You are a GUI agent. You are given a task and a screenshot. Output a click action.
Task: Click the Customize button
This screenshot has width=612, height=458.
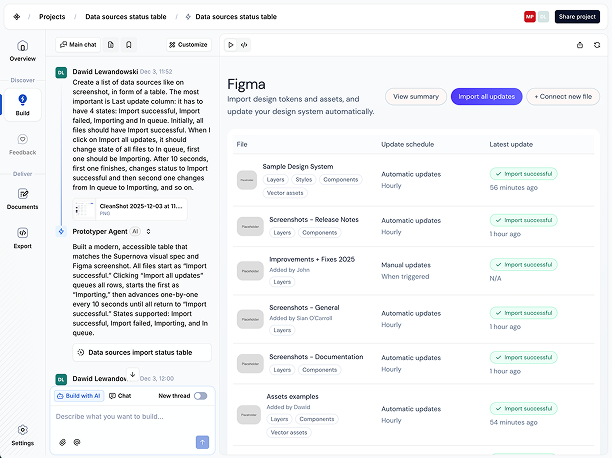pyautogui.click(x=189, y=45)
